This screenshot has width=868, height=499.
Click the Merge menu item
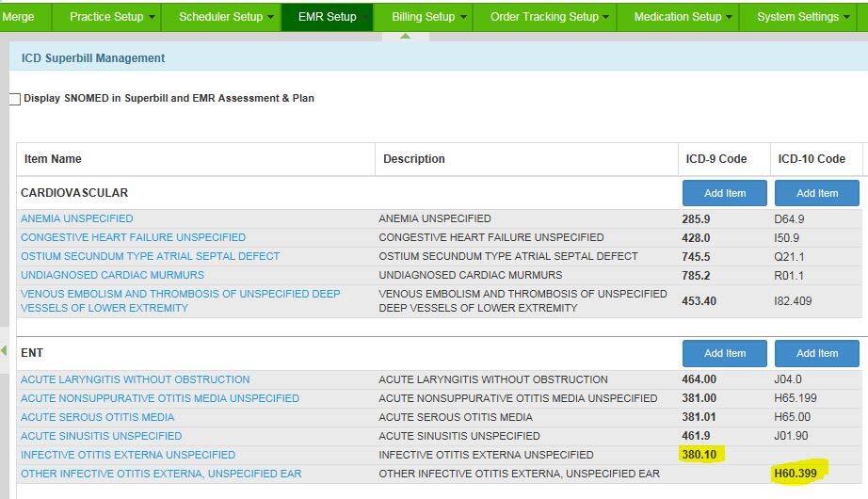coord(19,17)
